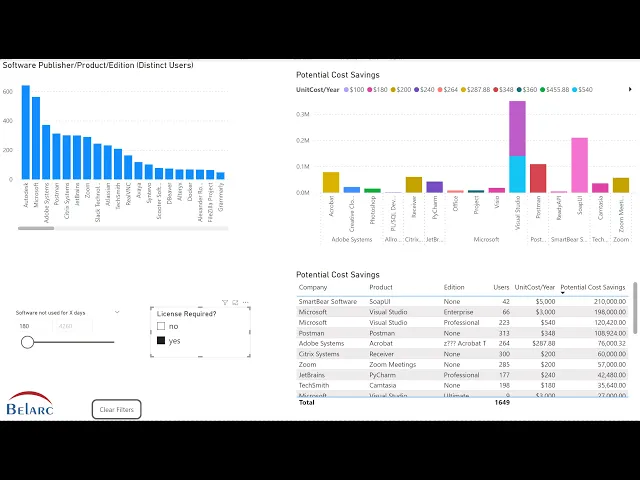Check the 'no' License Required box

pos(161,326)
